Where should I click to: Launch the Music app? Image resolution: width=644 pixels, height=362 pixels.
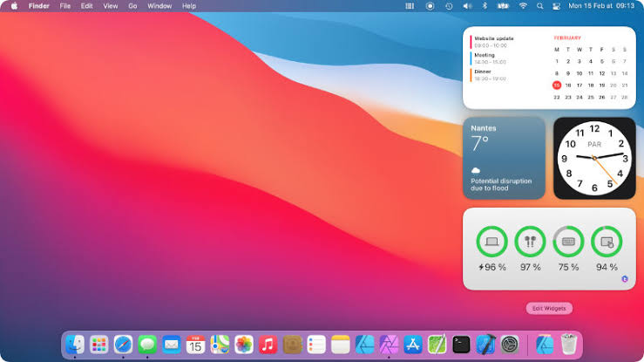(x=268, y=345)
